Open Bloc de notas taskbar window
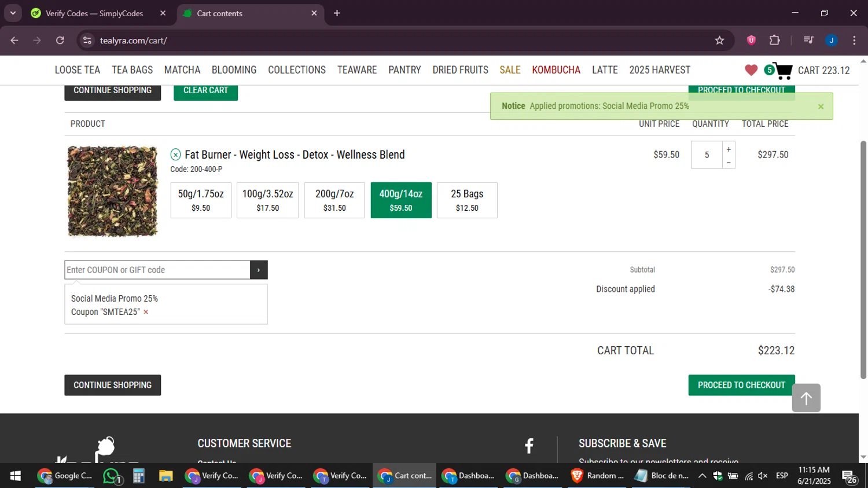This screenshot has width=868, height=488. 663,476
